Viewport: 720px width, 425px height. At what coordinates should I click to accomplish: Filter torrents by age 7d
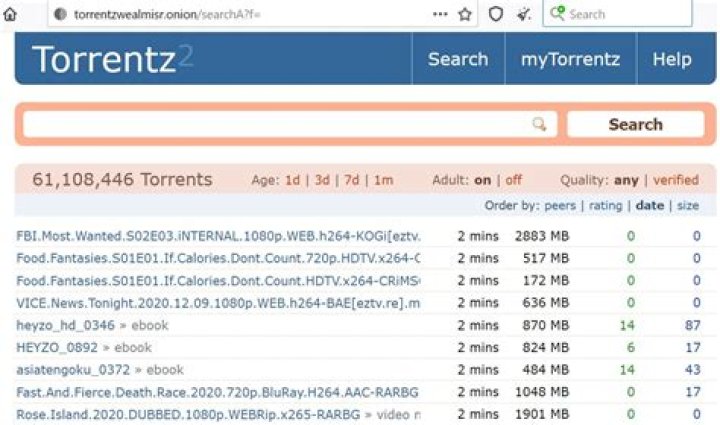point(352,180)
